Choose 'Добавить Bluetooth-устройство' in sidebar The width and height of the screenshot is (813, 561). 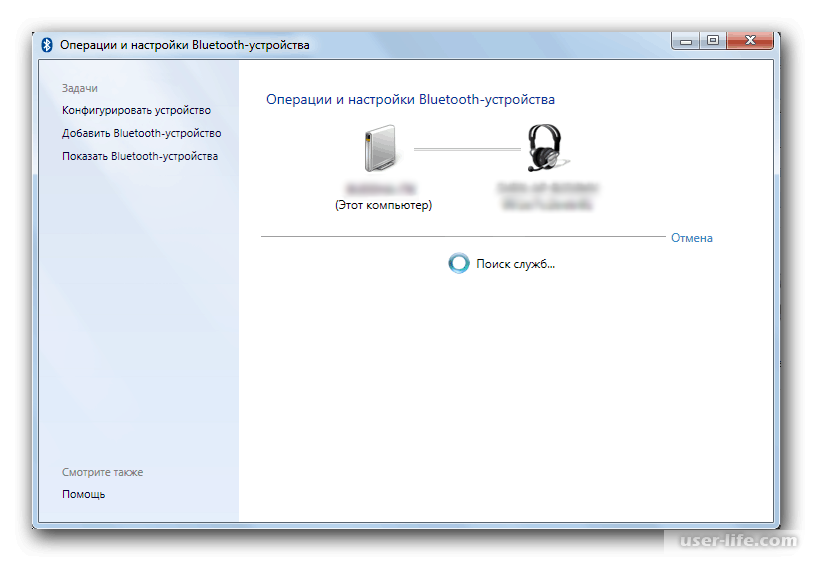click(141, 133)
